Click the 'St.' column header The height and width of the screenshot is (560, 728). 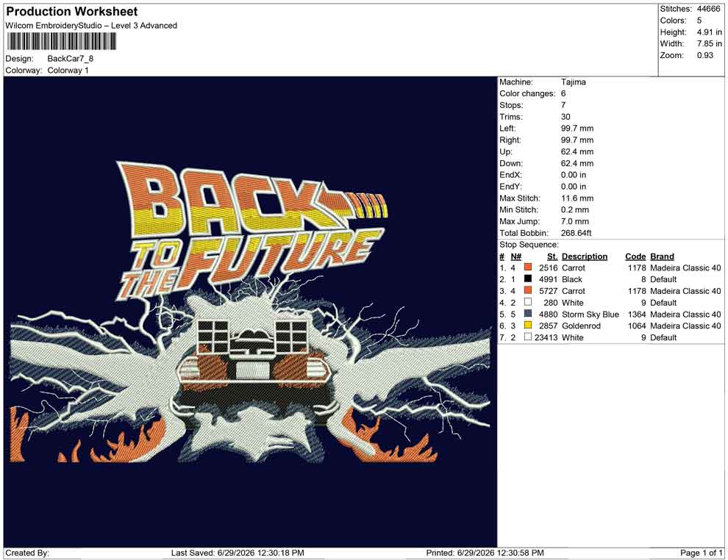(552, 256)
